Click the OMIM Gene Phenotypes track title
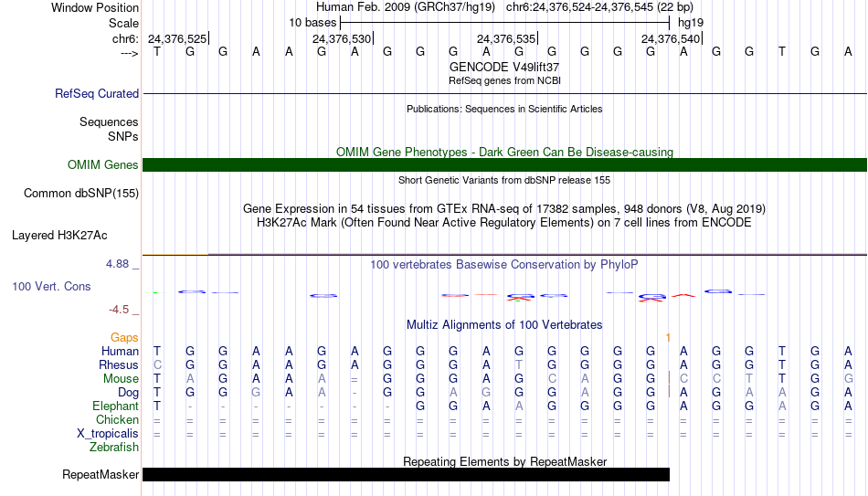The height and width of the screenshot is (496, 868). pyautogui.click(x=504, y=152)
